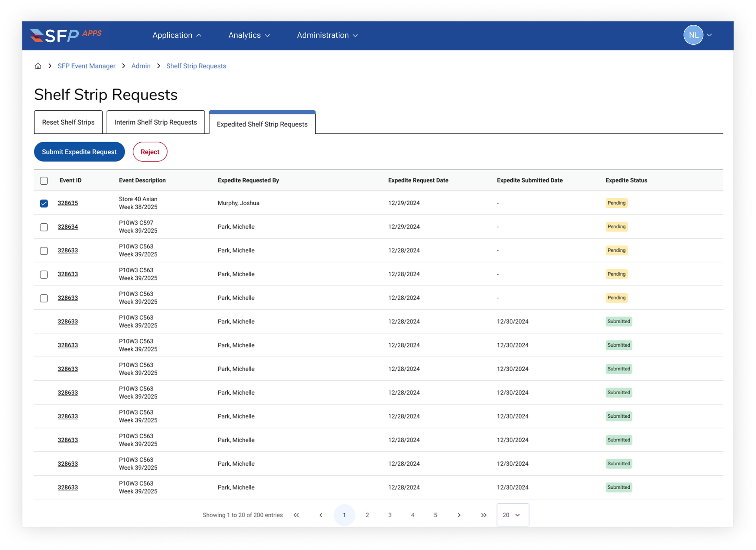Viewport: 756px width, 550px height.
Task: Uncheck the checkbox for event 328635
Action: (x=44, y=203)
